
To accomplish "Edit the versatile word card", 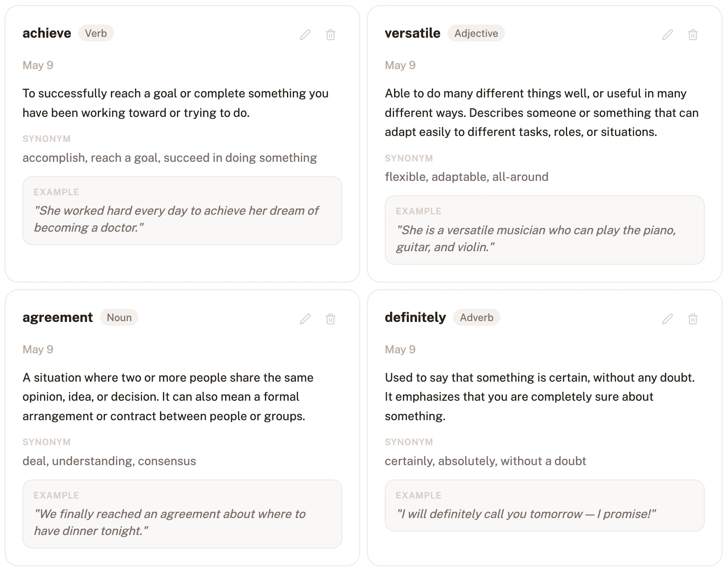I will pyautogui.click(x=667, y=35).
